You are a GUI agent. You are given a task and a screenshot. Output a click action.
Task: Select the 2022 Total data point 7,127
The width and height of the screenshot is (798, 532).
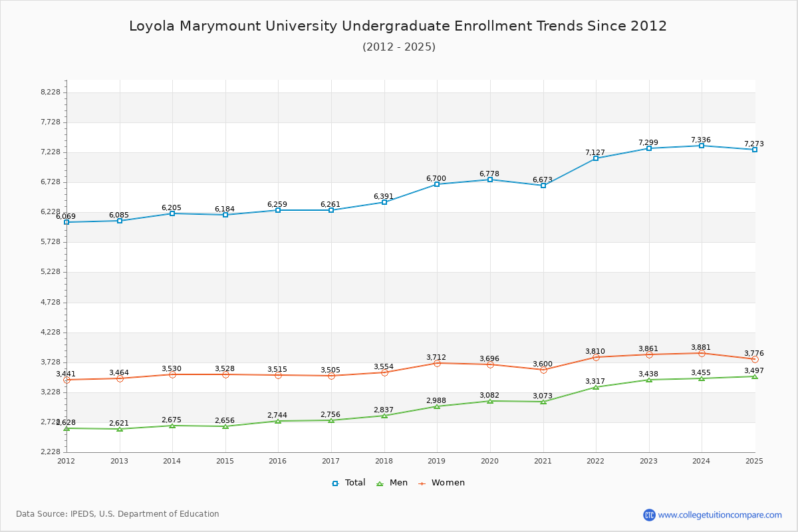596,158
